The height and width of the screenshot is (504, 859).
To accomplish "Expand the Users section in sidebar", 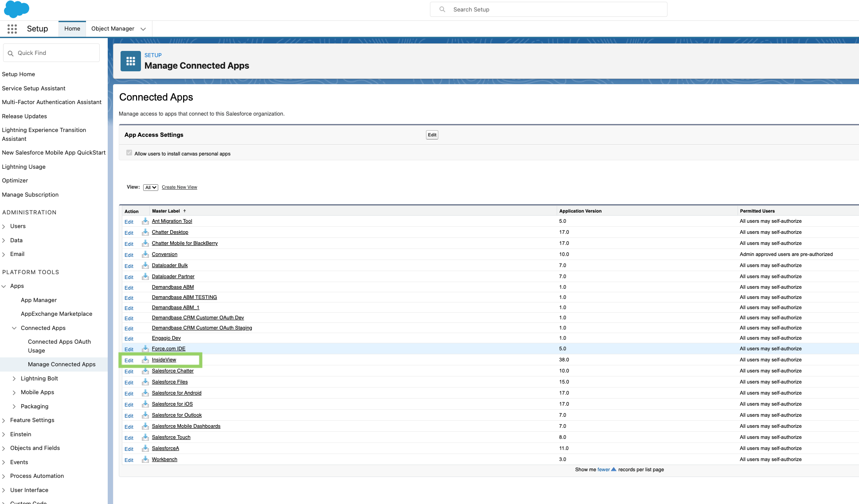I will 4,226.
